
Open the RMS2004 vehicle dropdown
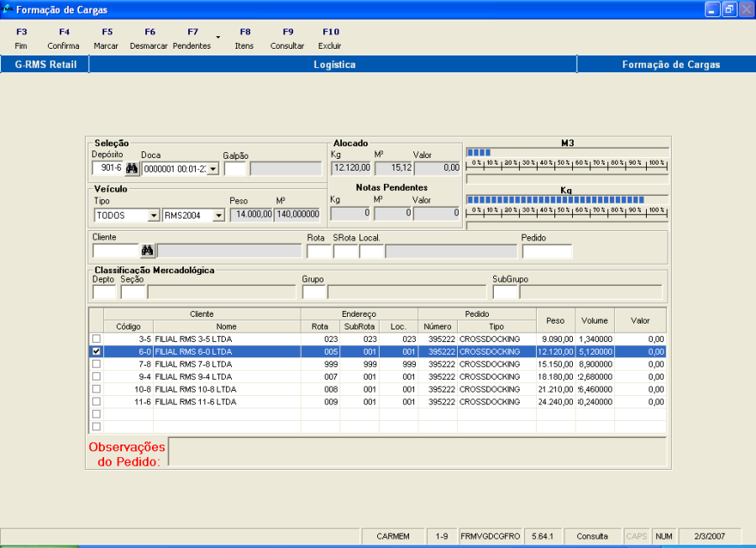pos(218,215)
